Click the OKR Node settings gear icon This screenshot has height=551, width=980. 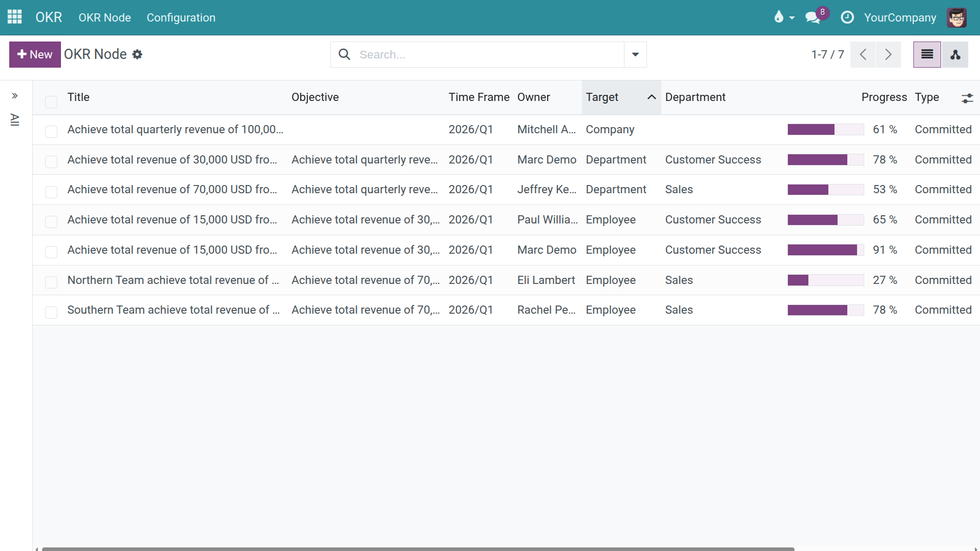click(137, 54)
